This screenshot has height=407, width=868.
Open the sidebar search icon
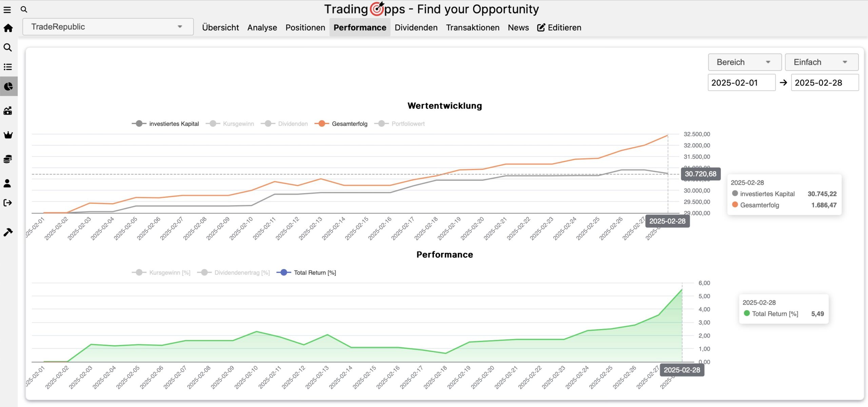pos(8,47)
